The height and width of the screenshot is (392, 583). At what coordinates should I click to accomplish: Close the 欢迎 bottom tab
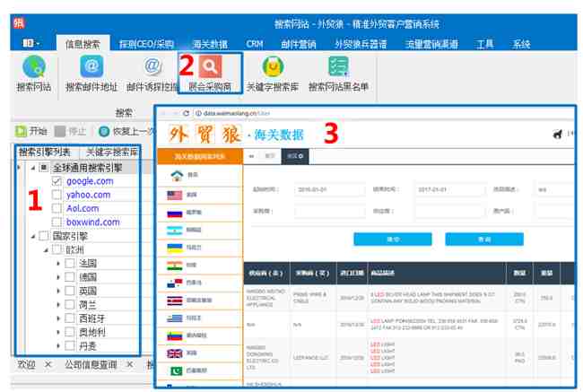[48, 364]
